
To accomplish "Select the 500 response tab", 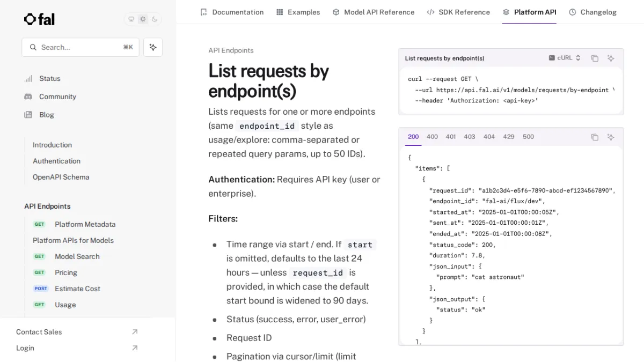I will tap(529, 137).
